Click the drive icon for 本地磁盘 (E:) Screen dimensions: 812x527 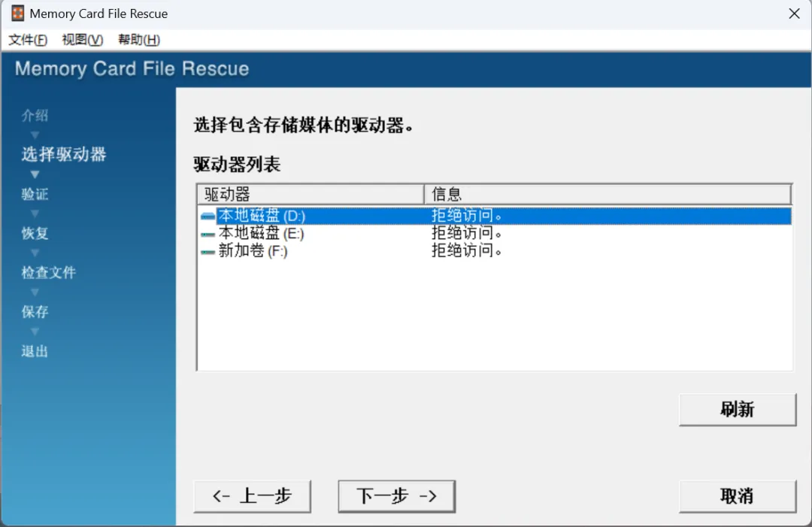pos(208,234)
